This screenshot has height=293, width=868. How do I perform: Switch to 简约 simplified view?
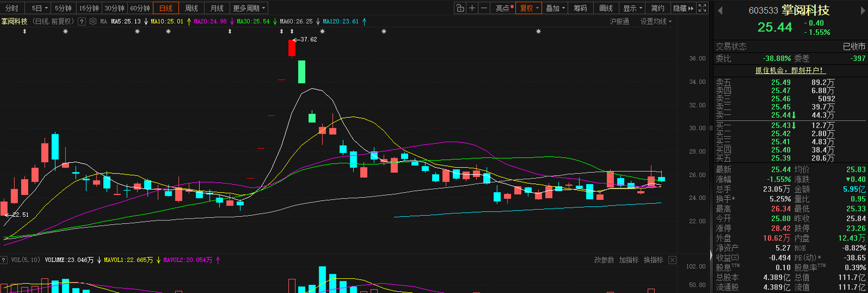658,8
